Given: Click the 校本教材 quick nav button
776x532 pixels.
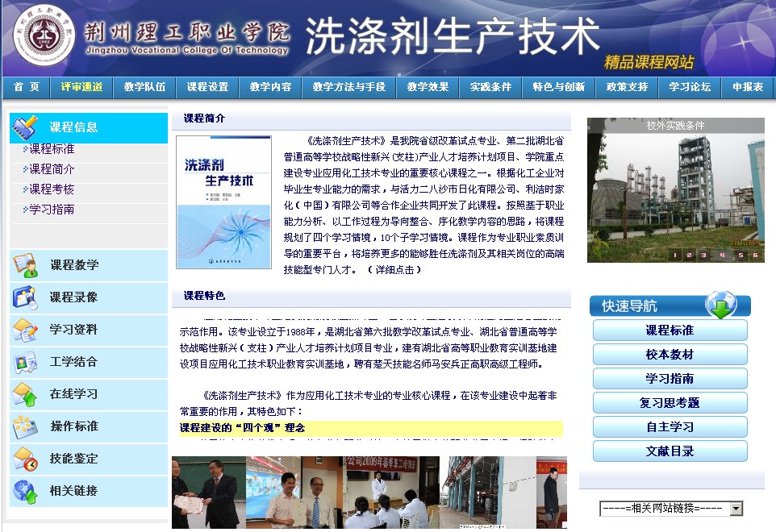Looking at the screenshot, I should [x=670, y=355].
